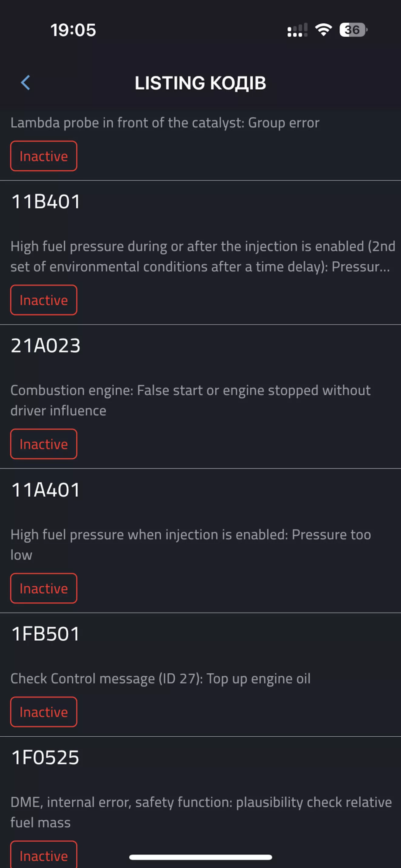This screenshot has width=401, height=868.
Task: Tap the cellular signal bars icon
Action: click(297, 30)
